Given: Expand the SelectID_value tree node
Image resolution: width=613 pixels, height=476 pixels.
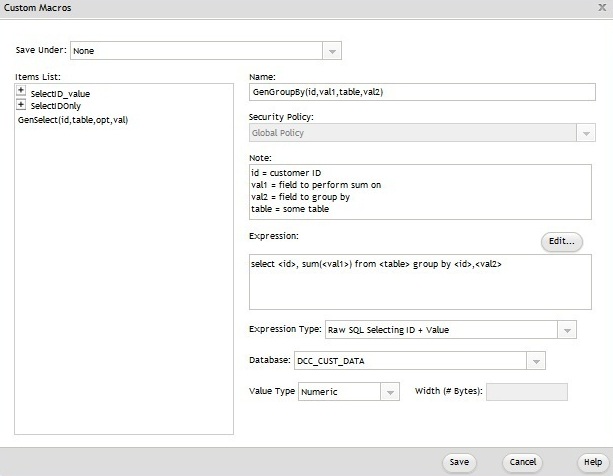Looking at the screenshot, I should pos(21,90).
